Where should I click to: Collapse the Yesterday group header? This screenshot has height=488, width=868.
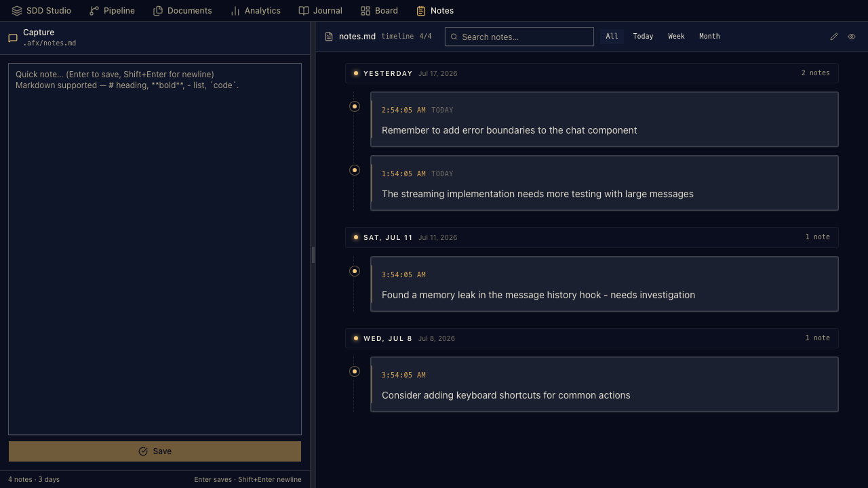click(x=592, y=73)
